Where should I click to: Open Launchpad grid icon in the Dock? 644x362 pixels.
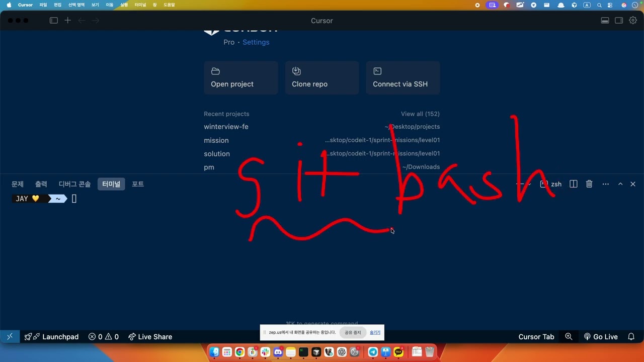click(x=227, y=352)
